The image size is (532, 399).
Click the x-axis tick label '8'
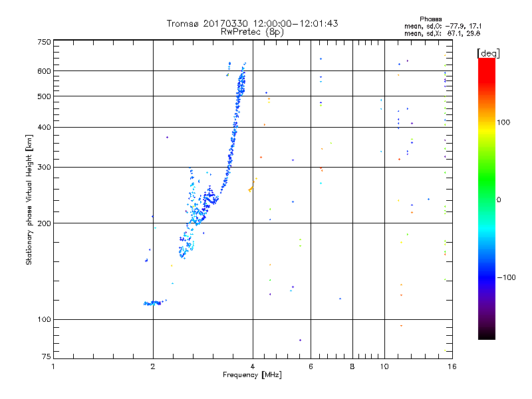[x=352, y=366]
